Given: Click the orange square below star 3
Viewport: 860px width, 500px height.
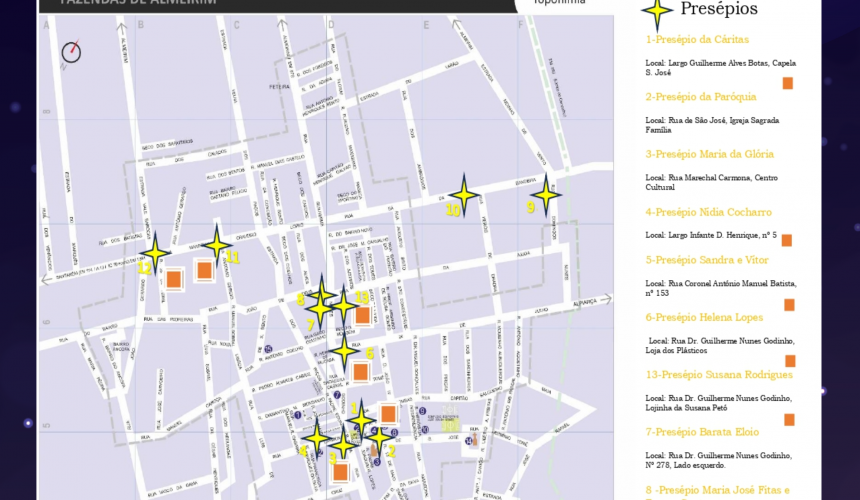Looking at the screenshot, I should [340, 473].
